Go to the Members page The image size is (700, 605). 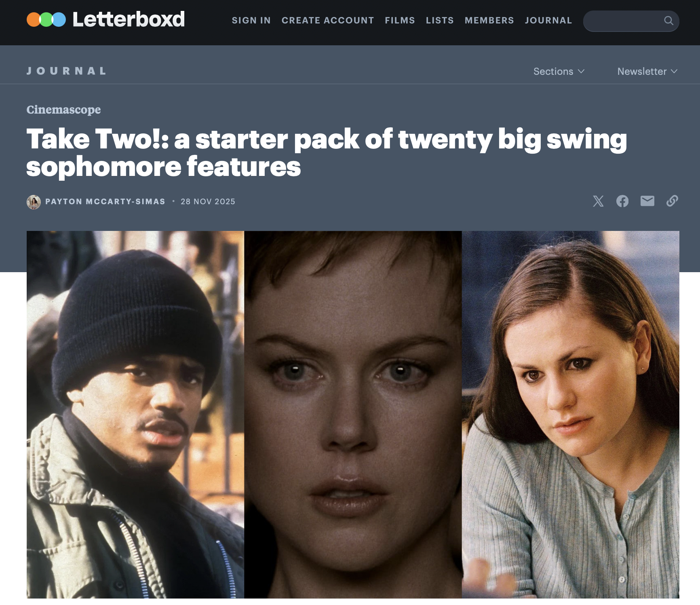[489, 20]
